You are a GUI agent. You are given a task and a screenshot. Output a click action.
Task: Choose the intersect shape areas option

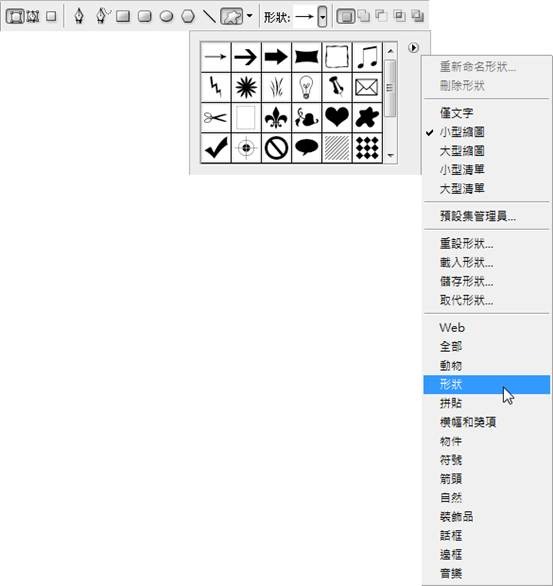click(x=399, y=16)
